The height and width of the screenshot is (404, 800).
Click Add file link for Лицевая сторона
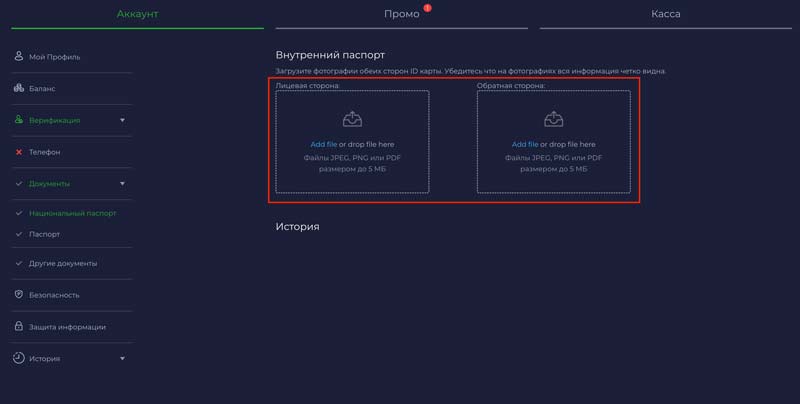point(323,144)
